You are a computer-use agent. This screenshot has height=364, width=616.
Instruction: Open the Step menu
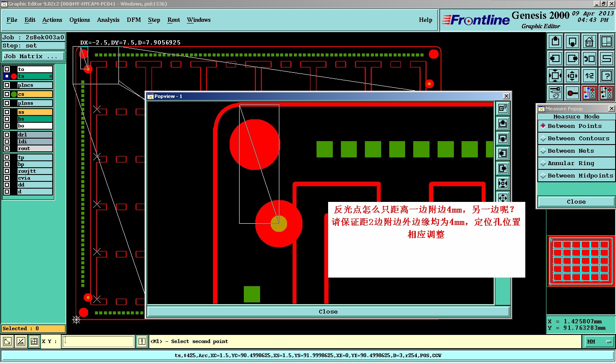[x=154, y=20]
